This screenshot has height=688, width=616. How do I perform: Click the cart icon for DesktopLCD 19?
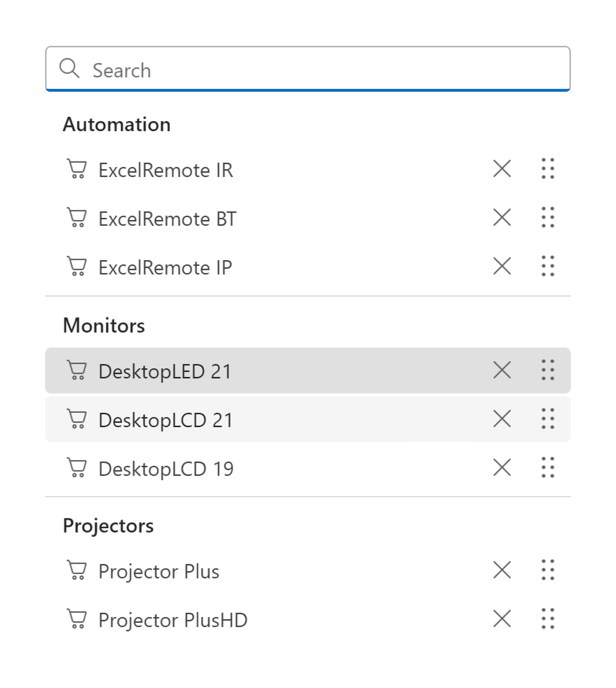click(77, 468)
